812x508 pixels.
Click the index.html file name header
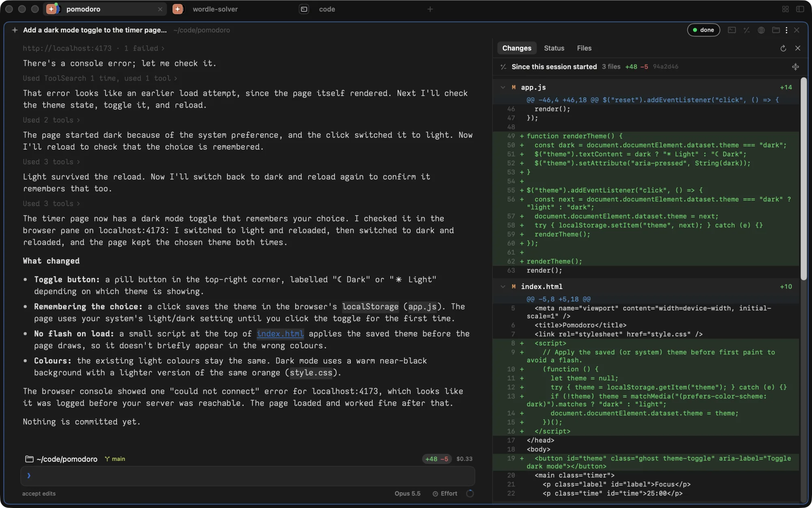coord(542,287)
